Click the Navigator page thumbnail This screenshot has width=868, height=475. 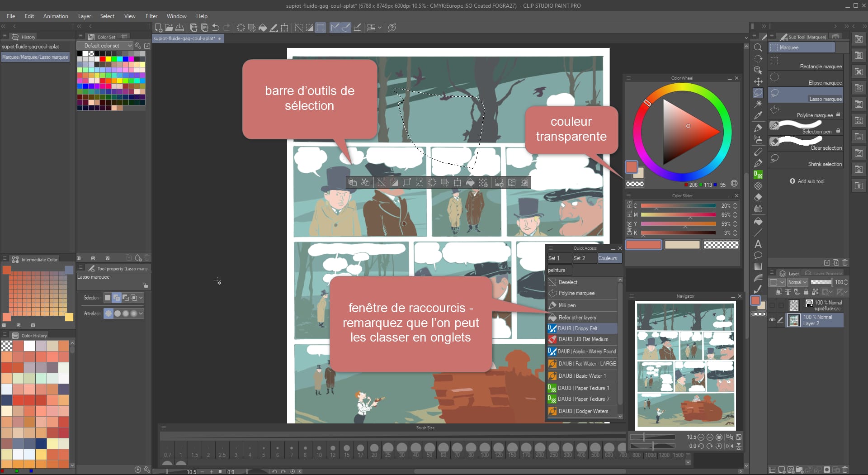pyautogui.click(x=685, y=366)
